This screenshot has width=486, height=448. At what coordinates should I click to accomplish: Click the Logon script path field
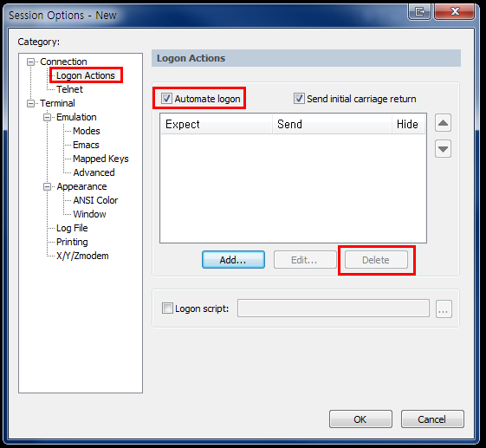coord(334,308)
